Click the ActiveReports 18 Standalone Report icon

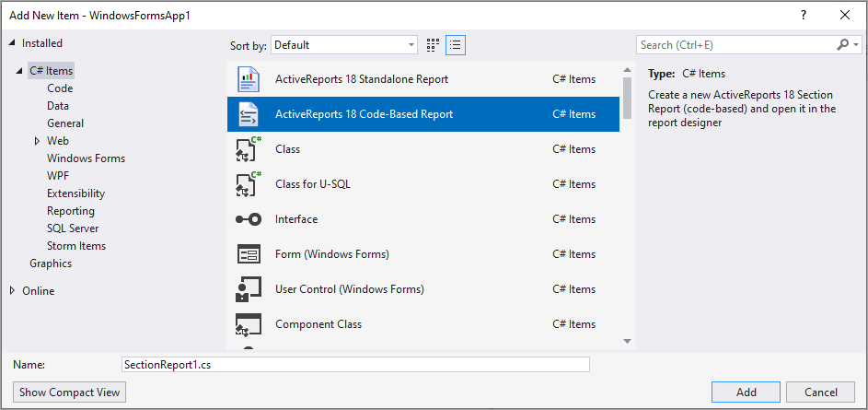point(248,79)
